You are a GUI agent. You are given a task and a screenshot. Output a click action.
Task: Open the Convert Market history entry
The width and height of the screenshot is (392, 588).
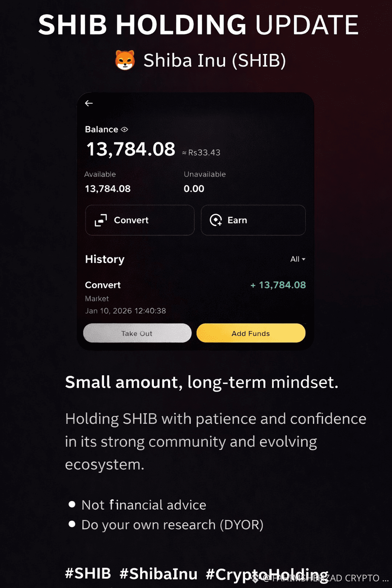click(103, 285)
